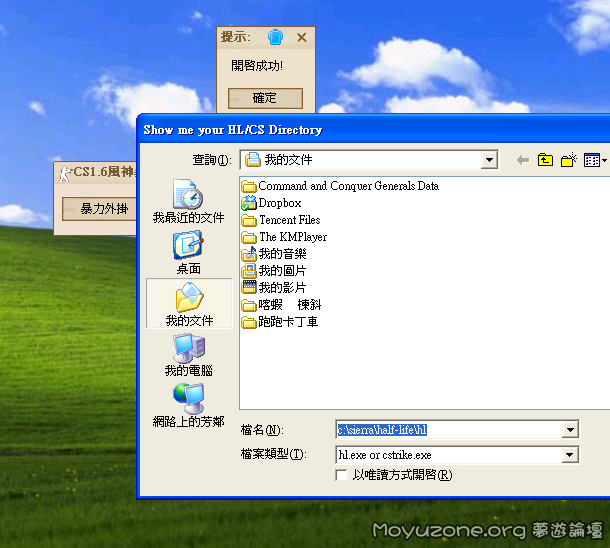Click CS1.6 window title soldier icon

(x=65, y=173)
